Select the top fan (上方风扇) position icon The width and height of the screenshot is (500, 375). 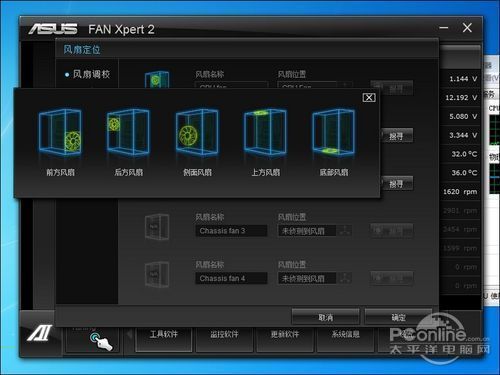(x=265, y=133)
